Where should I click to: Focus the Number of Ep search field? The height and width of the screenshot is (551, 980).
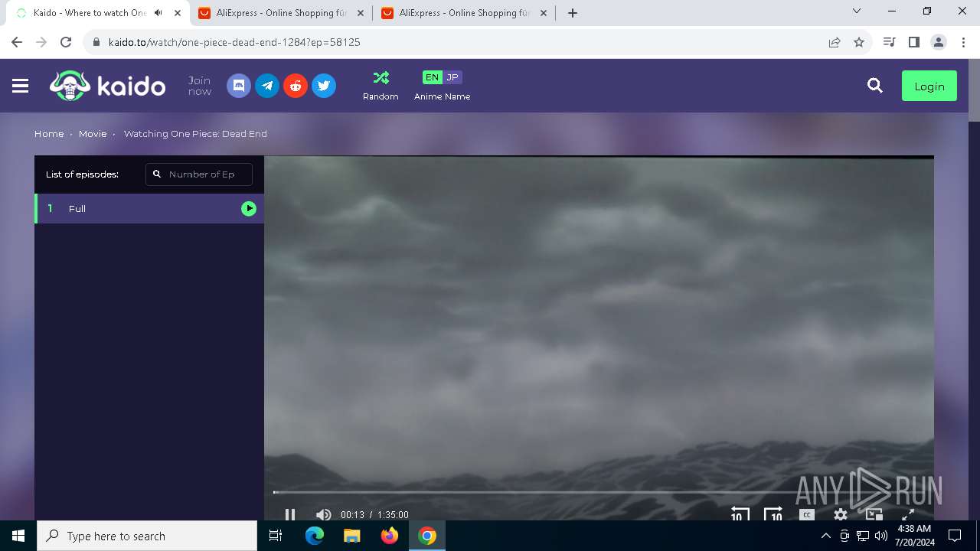click(x=199, y=174)
